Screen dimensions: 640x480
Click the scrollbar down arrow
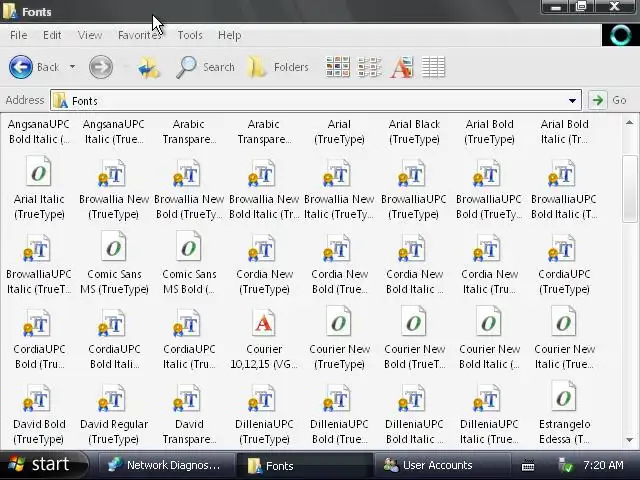click(629, 440)
